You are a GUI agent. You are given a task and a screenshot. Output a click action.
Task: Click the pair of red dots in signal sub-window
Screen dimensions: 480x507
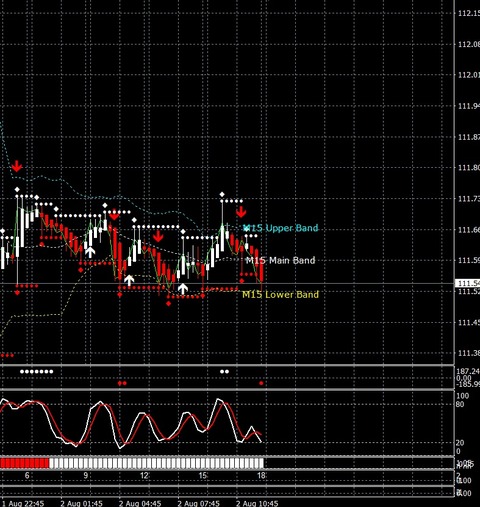tap(122, 383)
